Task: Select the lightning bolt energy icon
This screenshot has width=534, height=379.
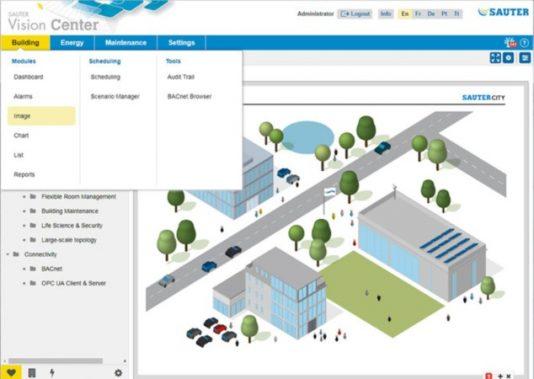Action: [x=52, y=373]
